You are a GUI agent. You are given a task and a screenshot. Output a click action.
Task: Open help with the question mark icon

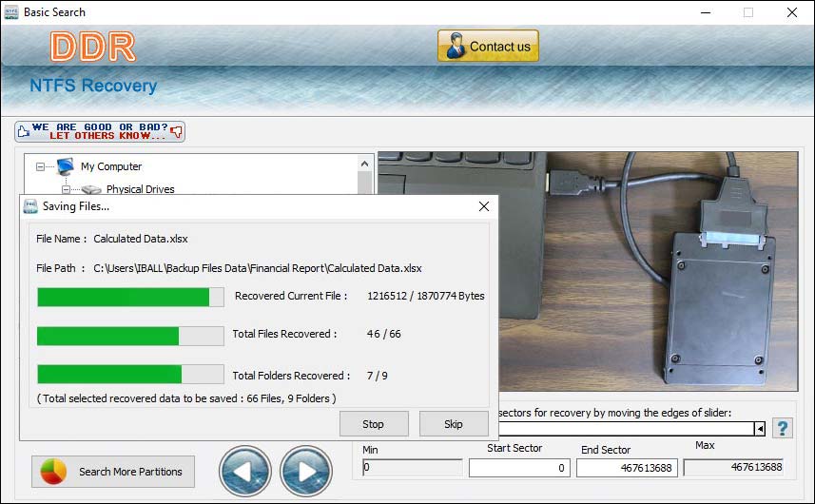[783, 428]
